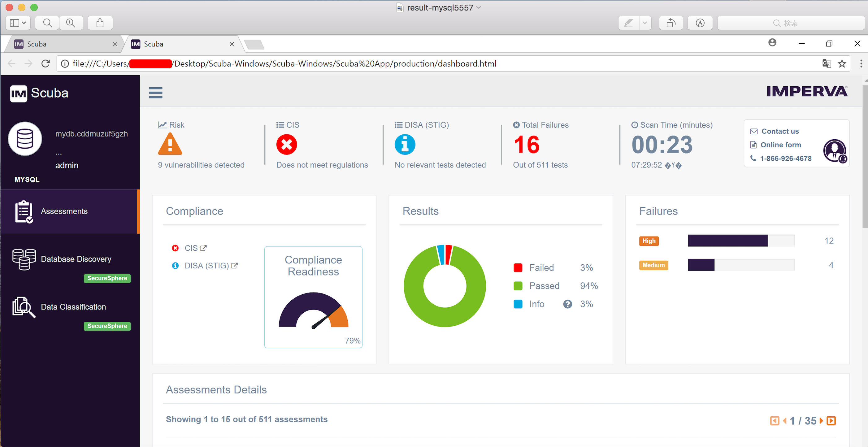Image resolution: width=868 pixels, height=447 pixels.
Task: Open a new browser tab
Action: 254,45
